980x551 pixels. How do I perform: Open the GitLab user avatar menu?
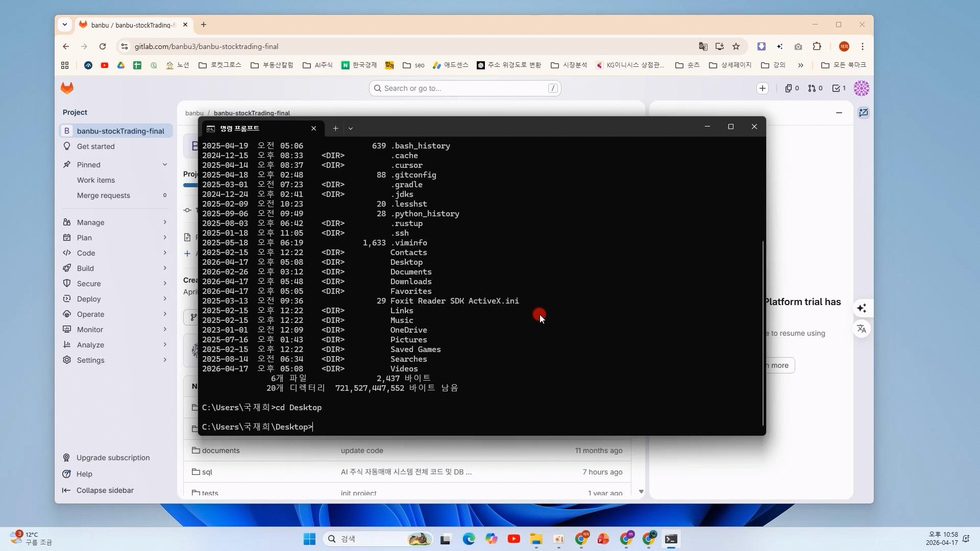coord(862,88)
